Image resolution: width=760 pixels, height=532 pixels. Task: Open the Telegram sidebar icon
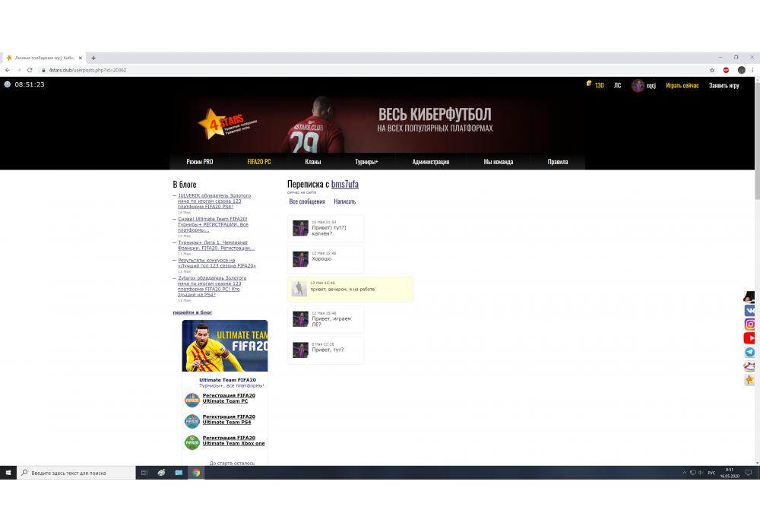tap(749, 352)
